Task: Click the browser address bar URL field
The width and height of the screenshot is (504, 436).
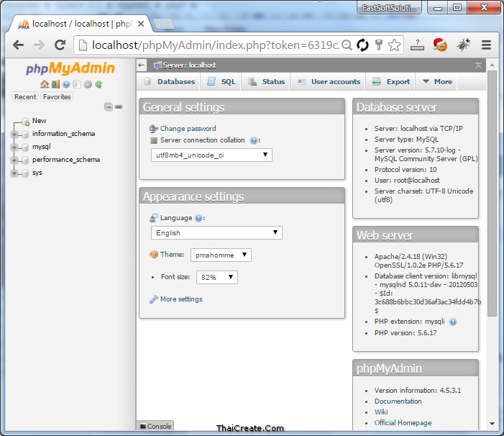Action: pos(209,45)
